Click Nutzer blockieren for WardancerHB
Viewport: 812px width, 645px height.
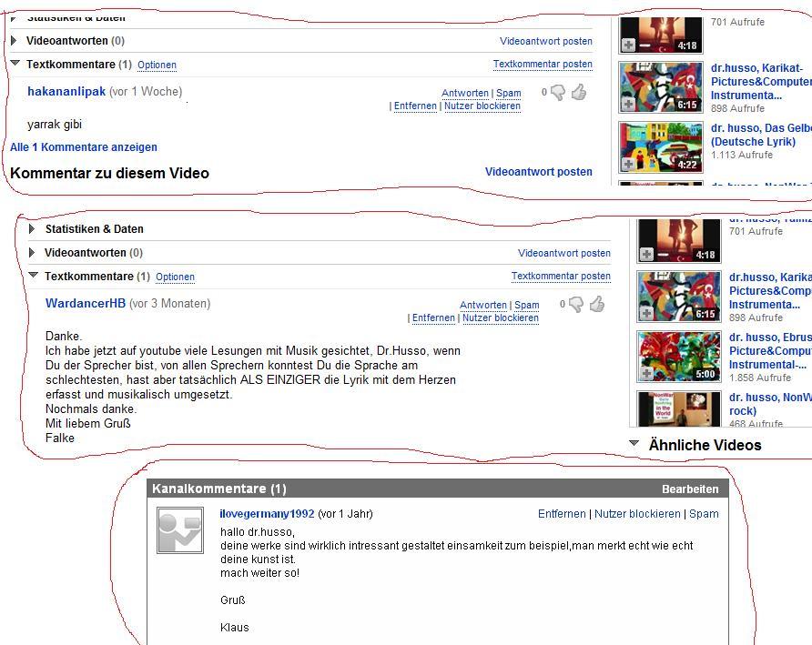pos(501,317)
